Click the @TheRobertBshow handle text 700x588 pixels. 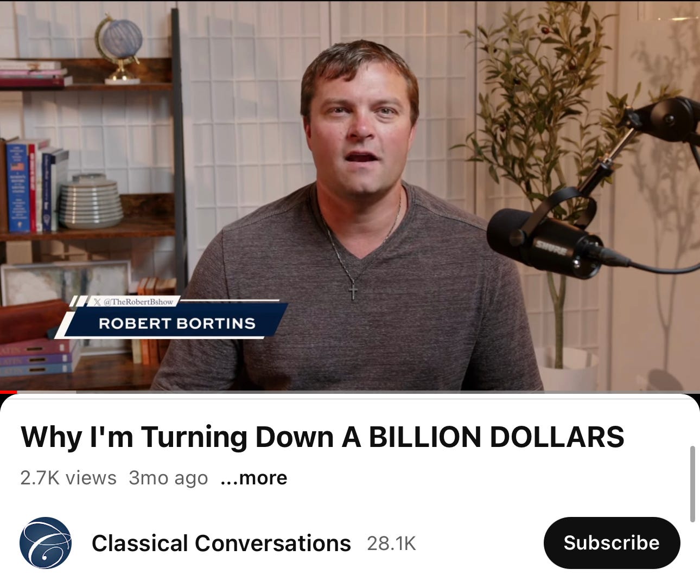tap(138, 301)
